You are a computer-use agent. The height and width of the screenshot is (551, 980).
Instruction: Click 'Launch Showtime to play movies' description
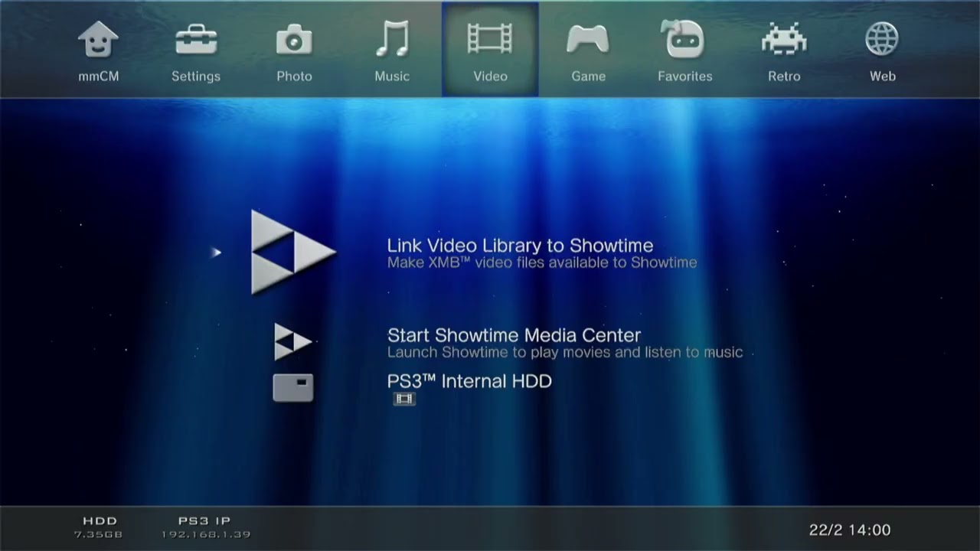point(565,353)
